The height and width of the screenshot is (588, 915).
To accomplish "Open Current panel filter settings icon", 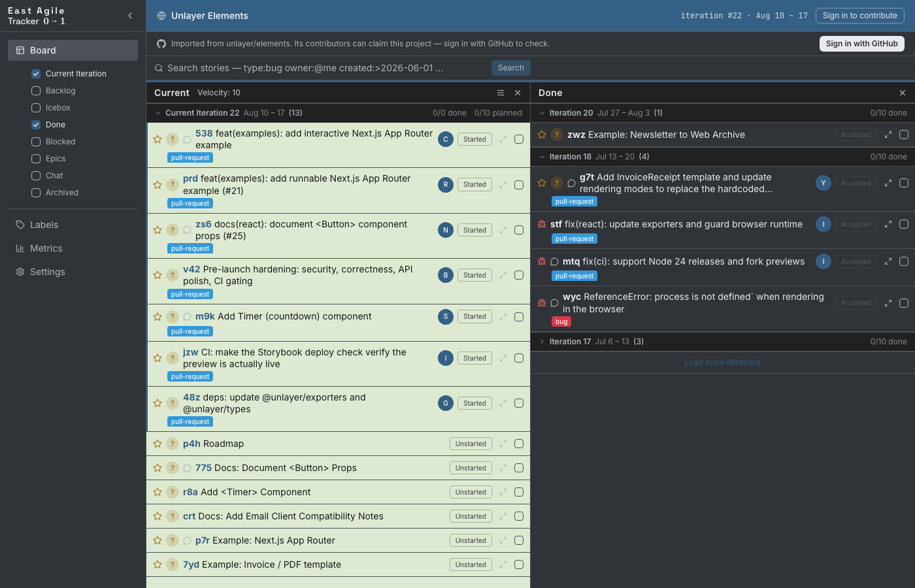I will 501,93.
